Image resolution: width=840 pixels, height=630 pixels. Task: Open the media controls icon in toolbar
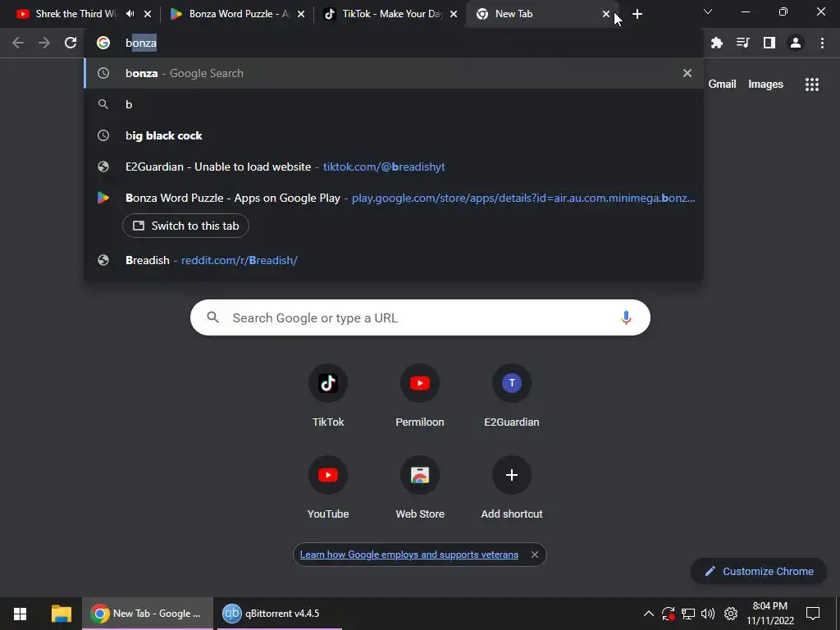pos(742,43)
